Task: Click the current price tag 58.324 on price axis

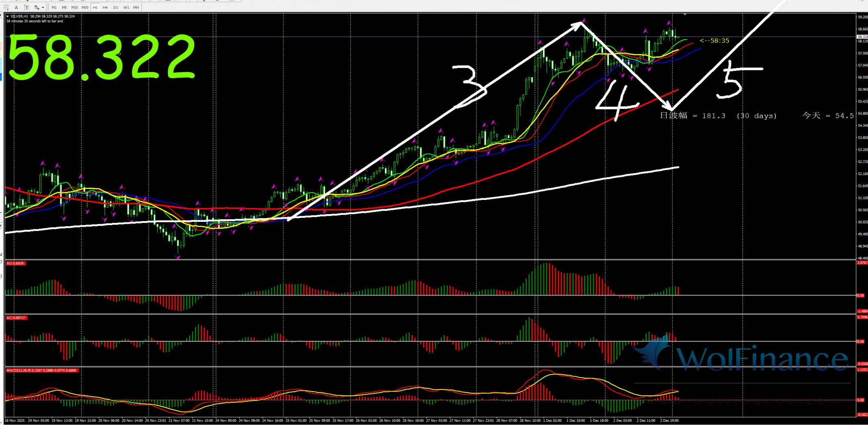Action: pos(862,37)
